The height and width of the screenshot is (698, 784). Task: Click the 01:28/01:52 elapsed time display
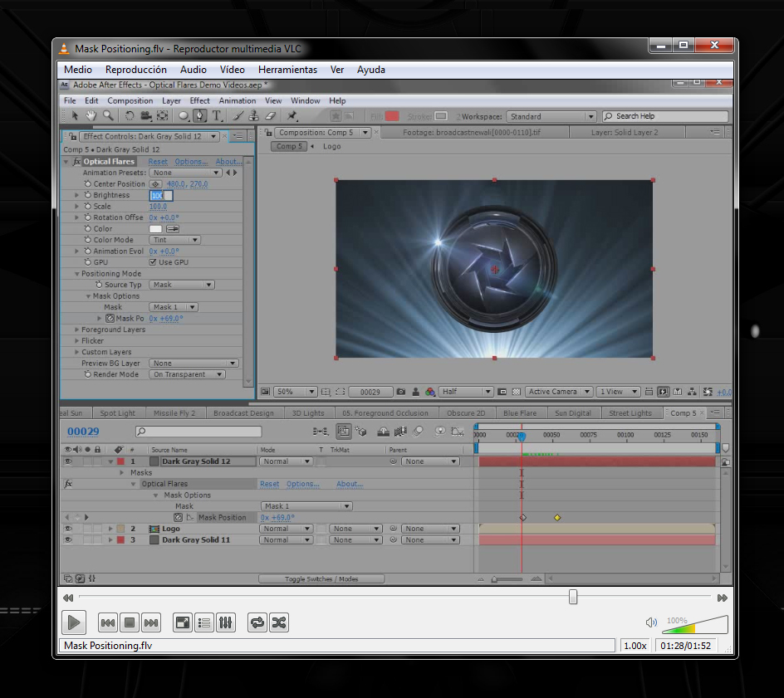[685, 646]
